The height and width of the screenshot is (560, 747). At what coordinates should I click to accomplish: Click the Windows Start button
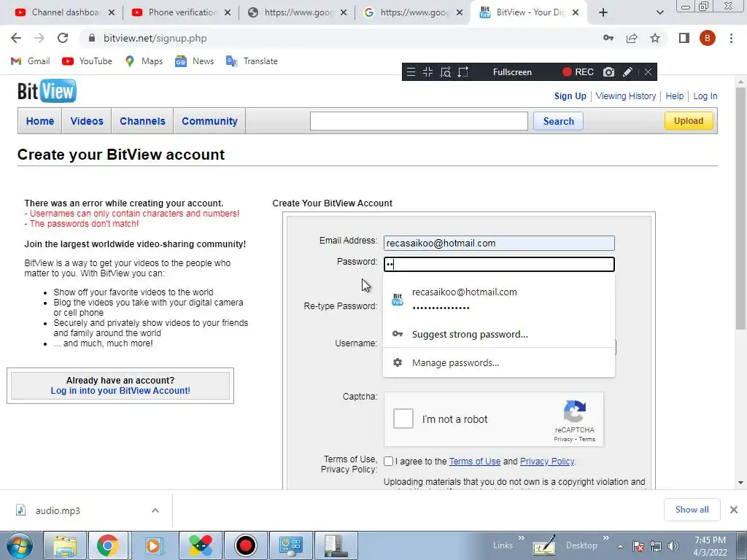tap(19, 545)
